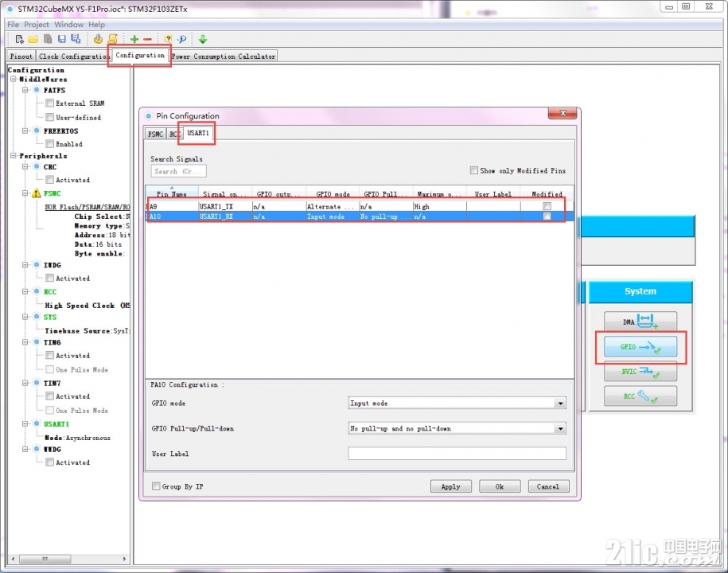Open the GPIO mode dropdown

560,403
